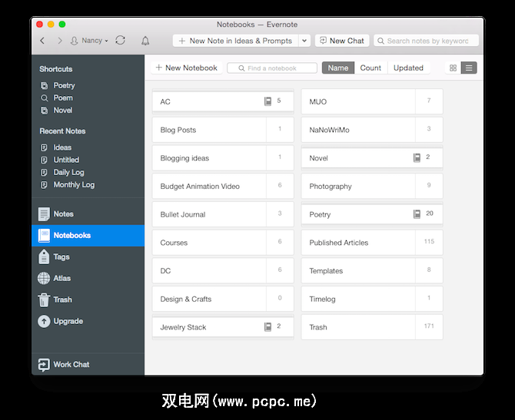Open the Blog Posts notebook

click(x=223, y=130)
